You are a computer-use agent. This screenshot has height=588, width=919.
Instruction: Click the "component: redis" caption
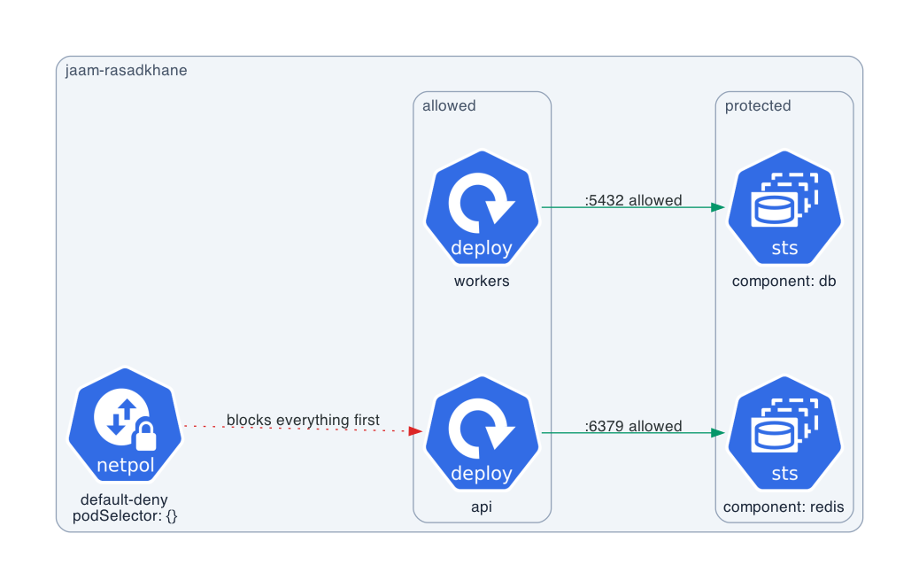(x=784, y=507)
